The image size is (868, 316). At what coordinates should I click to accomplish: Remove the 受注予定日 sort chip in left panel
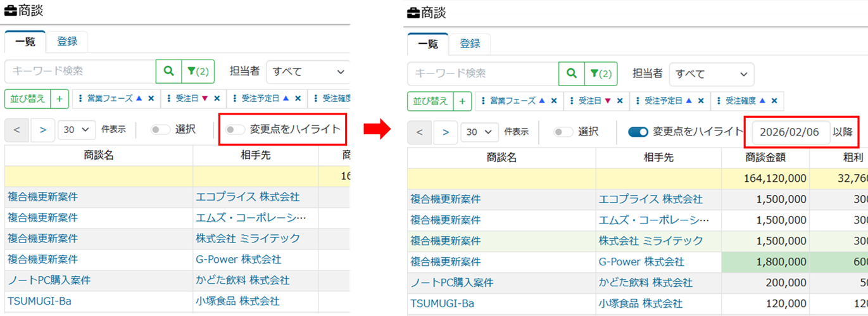click(298, 98)
